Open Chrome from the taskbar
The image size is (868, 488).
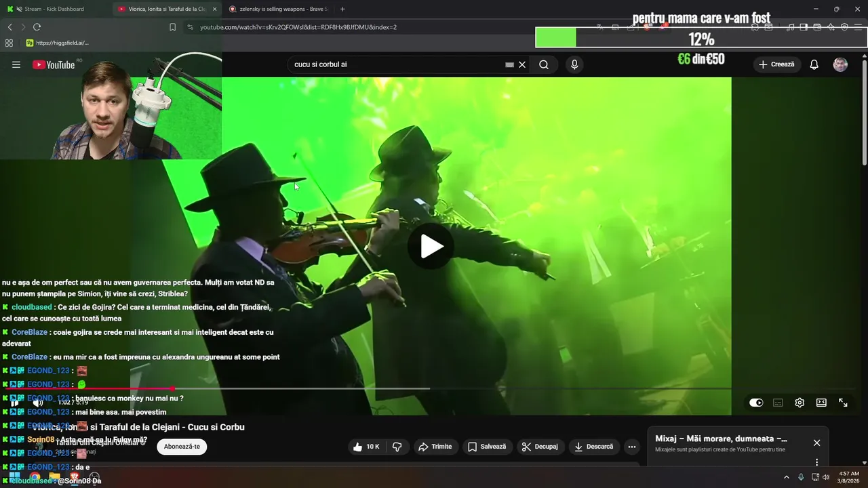click(x=35, y=477)
